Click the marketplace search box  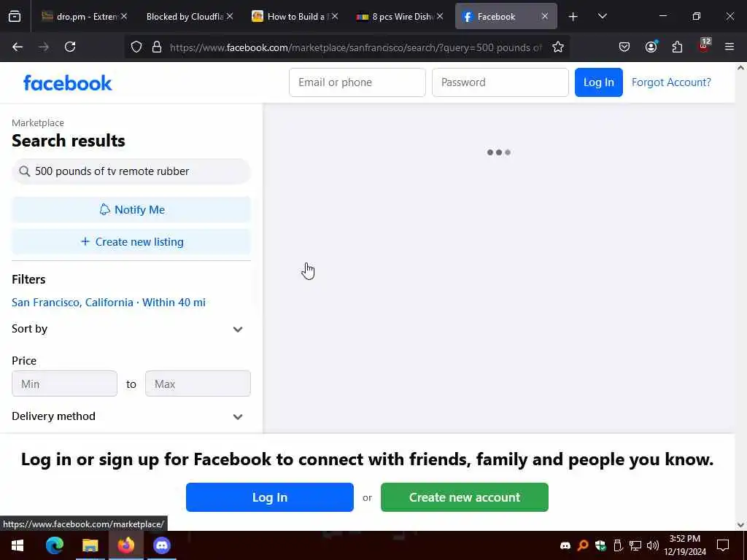click(131, 171)
